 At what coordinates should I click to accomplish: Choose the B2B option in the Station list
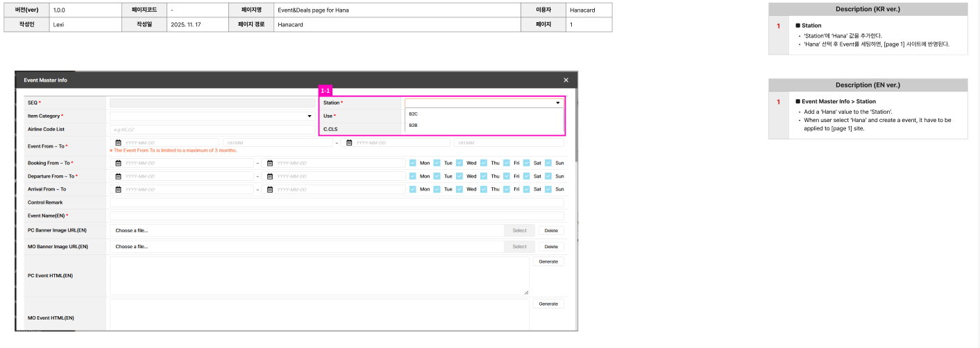coord(414,125)
